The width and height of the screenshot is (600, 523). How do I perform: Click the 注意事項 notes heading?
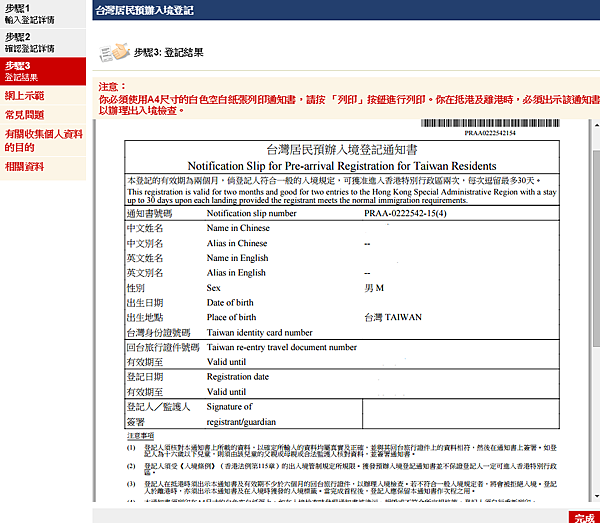pos(140,436)
